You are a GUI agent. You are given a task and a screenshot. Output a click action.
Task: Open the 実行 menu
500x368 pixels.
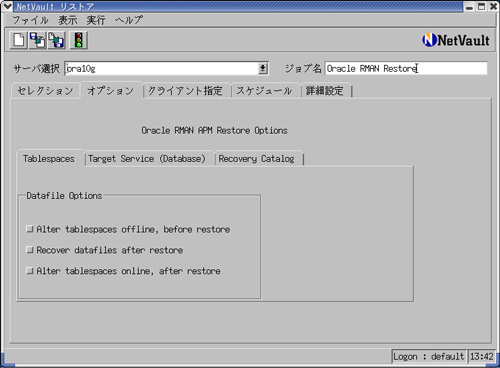[x=96, y=20]
